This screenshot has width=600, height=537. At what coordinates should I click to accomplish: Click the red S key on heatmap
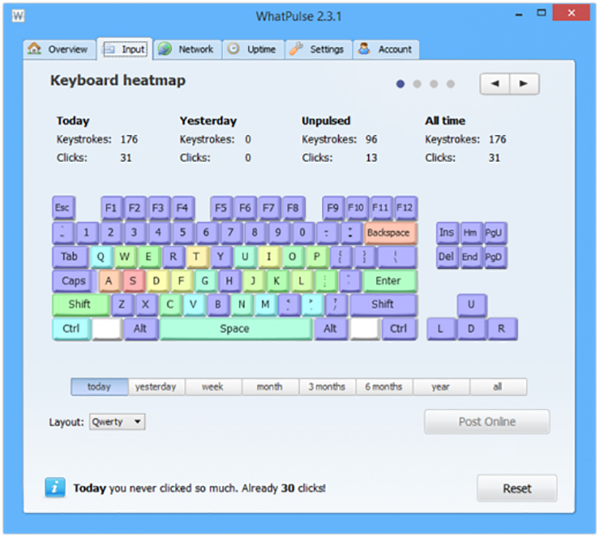coord(133,281)
